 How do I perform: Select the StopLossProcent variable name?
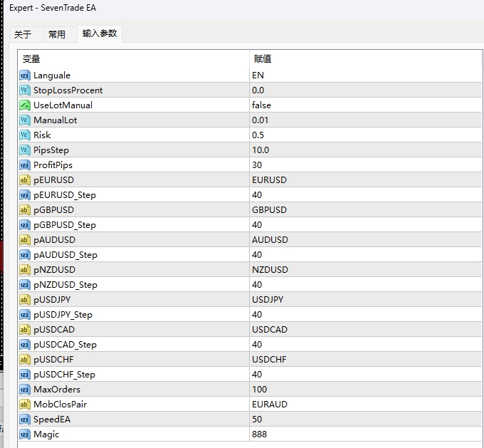(x=68, y=90)
